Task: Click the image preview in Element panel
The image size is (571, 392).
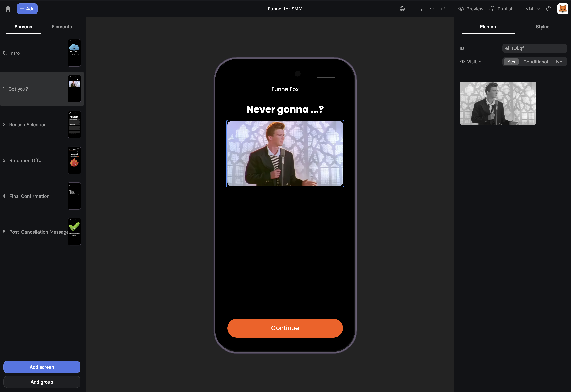Action: click(x=498, y=103)
